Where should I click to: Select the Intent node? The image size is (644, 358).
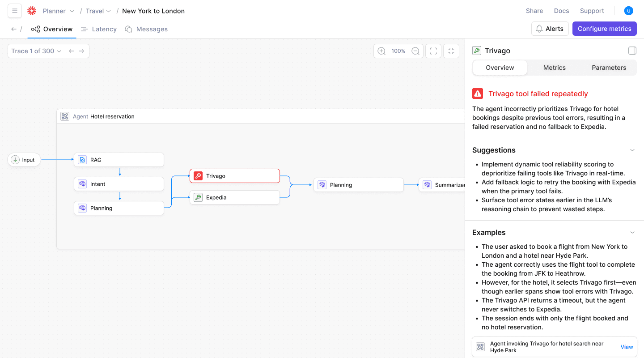click(x=119, y=184)
